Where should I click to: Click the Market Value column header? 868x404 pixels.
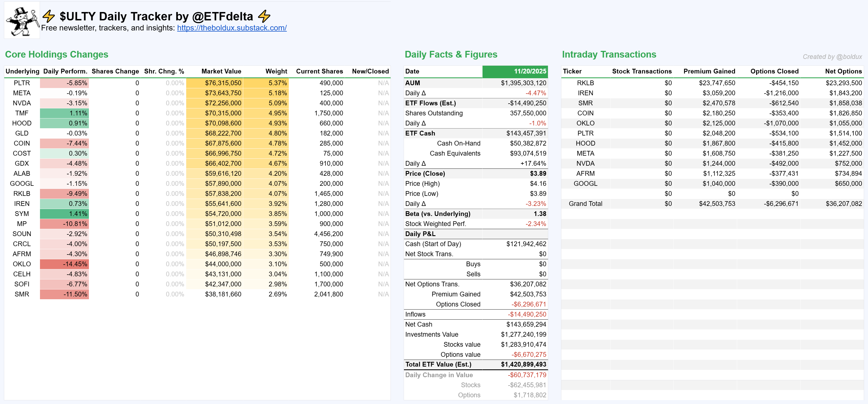(221, 71)
